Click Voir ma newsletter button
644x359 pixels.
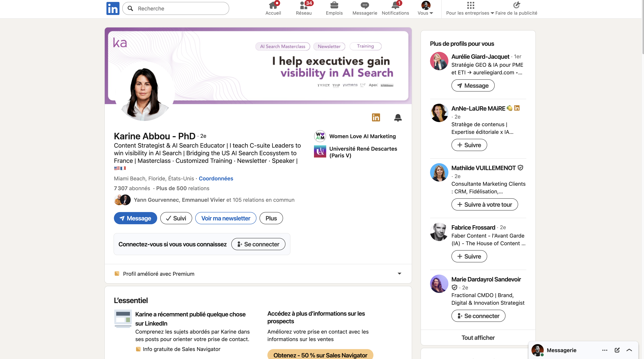pos(226,218)
